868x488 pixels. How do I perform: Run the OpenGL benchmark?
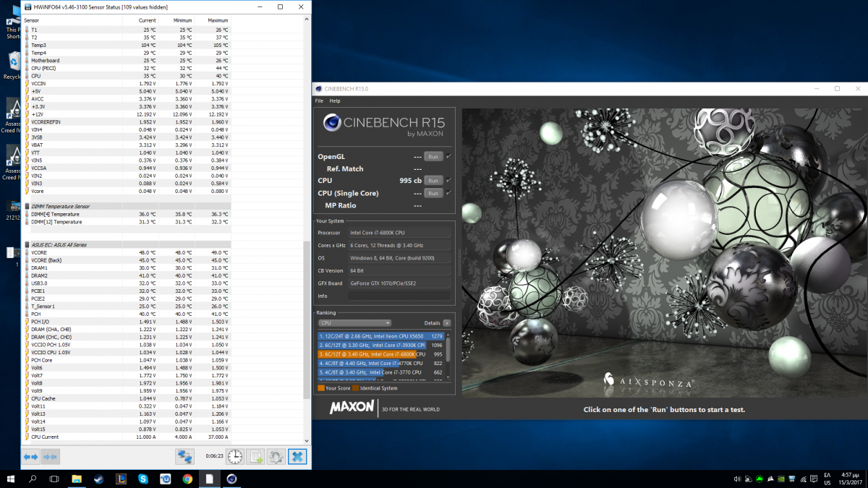[433, 156]
